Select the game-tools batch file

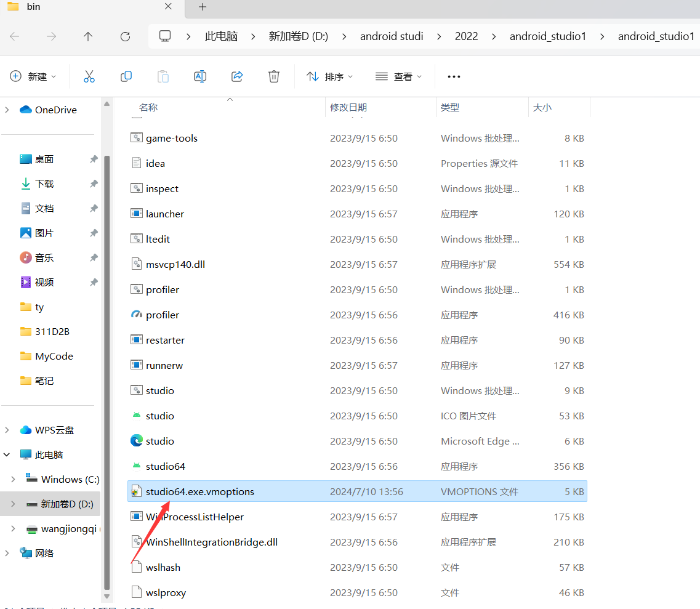coord(357,138)
